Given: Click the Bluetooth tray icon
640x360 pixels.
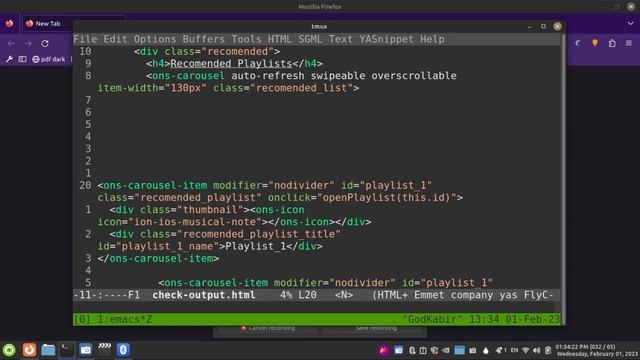Looking at the screenshot, I should pyautogui.click(x=412, y=350).
